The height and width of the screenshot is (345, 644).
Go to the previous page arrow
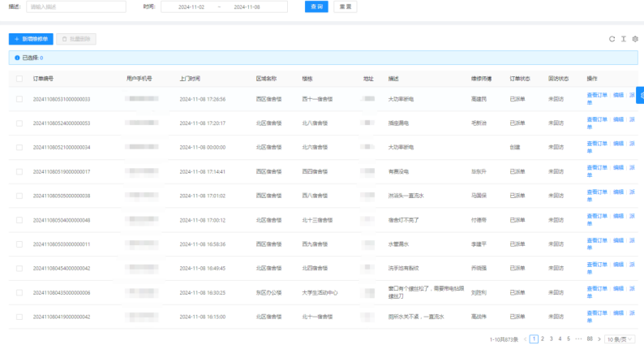[524, 339]
